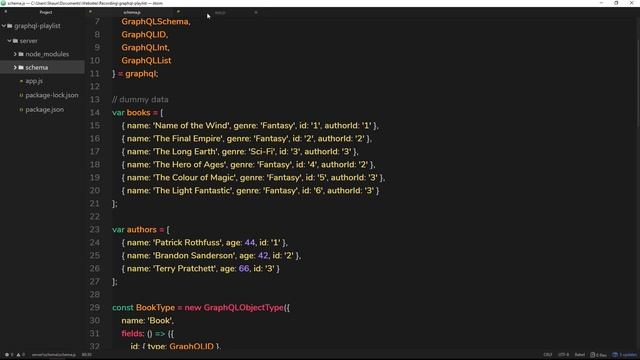
Task: Open the git files status indicator
Action: pos(599,355)
